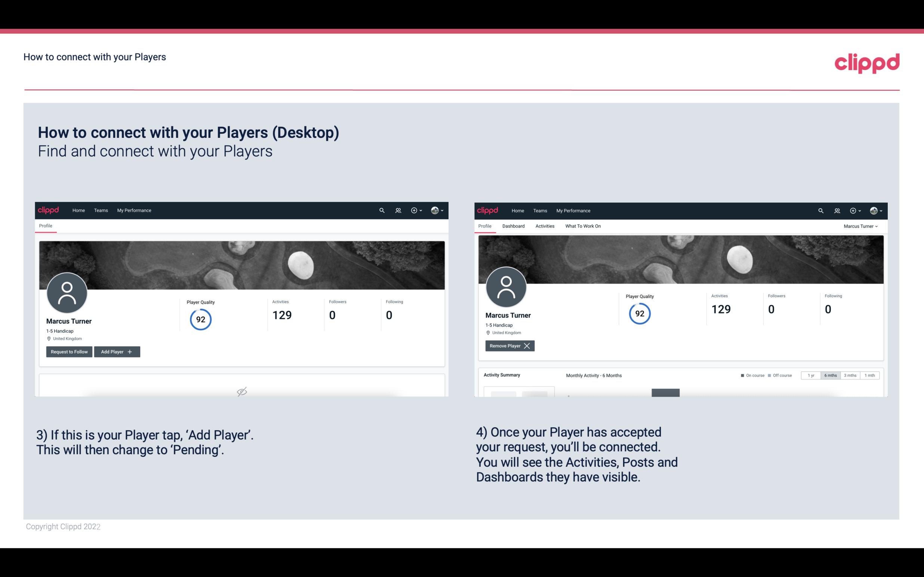Click the people/connections icon in left navbar
924x577 pixels.
pyautogui.click(x=397, y=210)
